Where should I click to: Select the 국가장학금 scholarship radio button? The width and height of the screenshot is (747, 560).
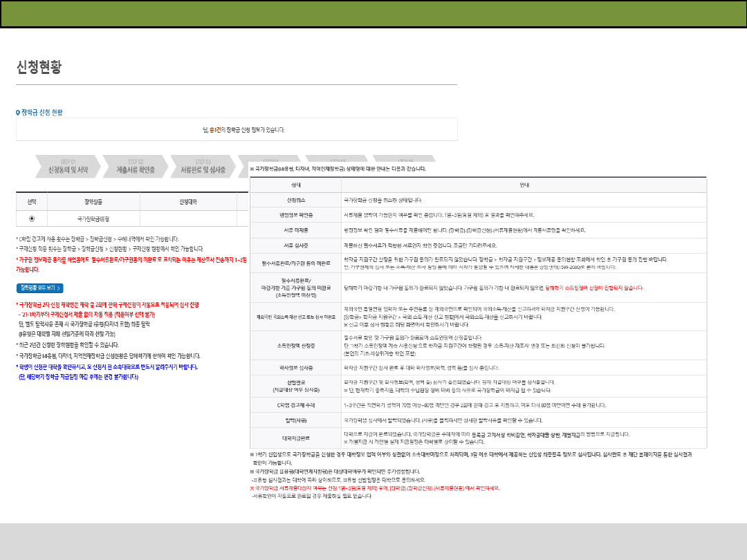[32, 218]
